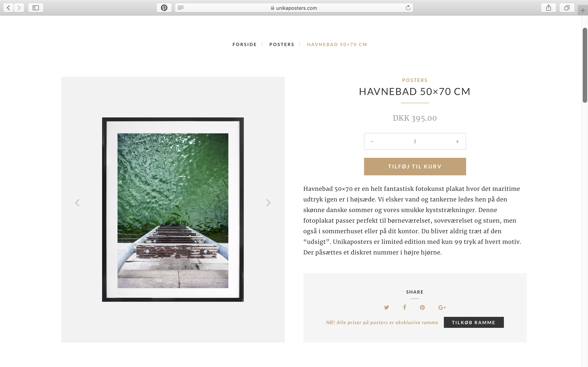Click the Havnebad framed poster image
Viewport: 588px width, 367px height.
173,209
